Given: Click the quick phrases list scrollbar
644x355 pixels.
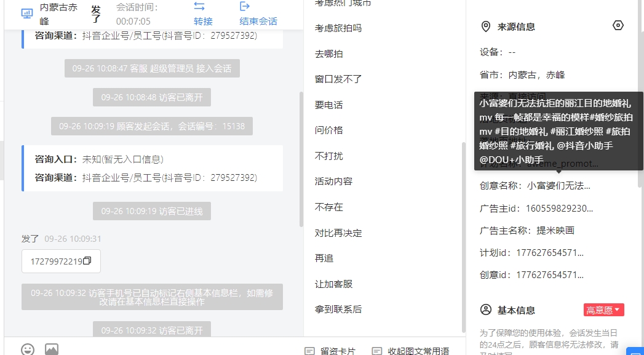Looking at the screenshot, I should [x=464, y=237].
